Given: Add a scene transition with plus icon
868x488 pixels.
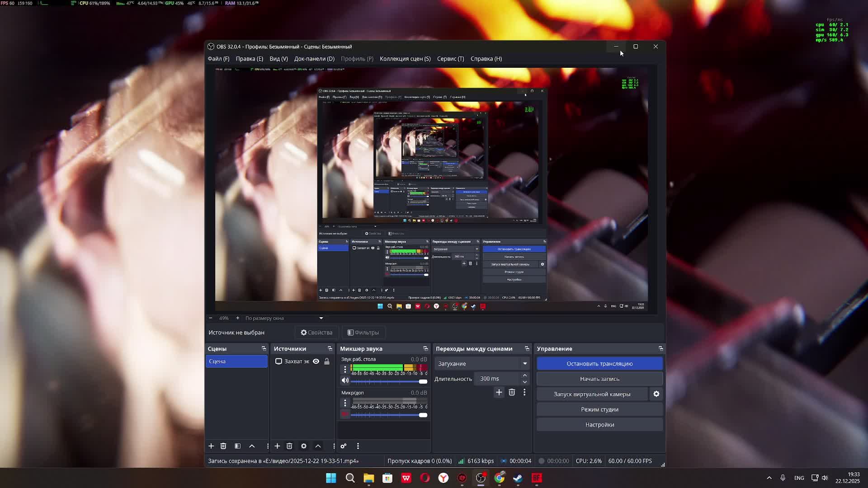Looking at the screenshot, I should click(x=499, y=392).
